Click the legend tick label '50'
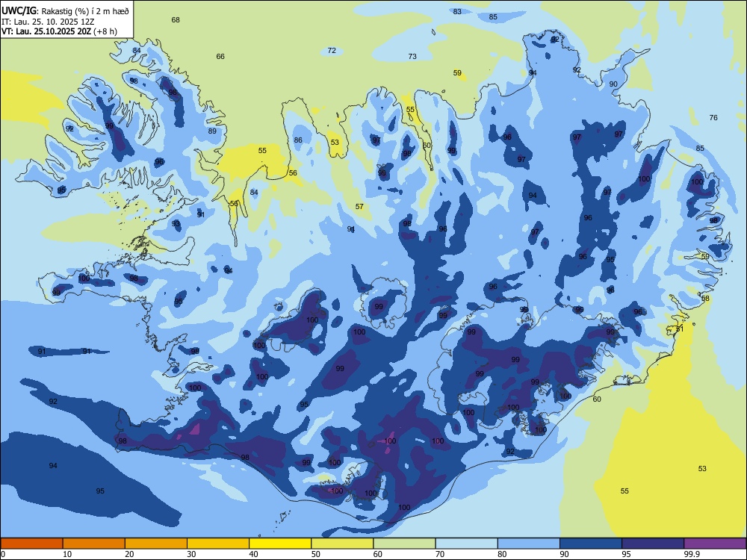Viewport: 747px width, 560px height. [316, 554]
